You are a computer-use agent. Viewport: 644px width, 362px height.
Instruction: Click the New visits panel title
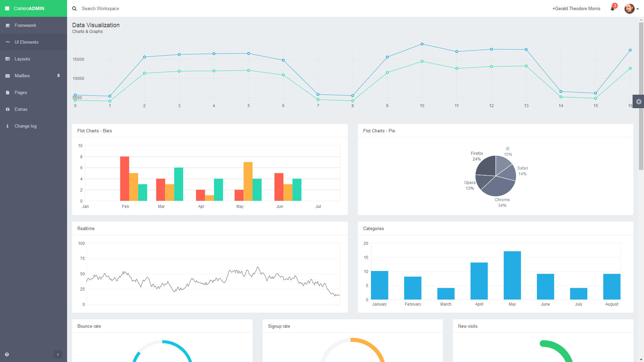tap(468, 326)
